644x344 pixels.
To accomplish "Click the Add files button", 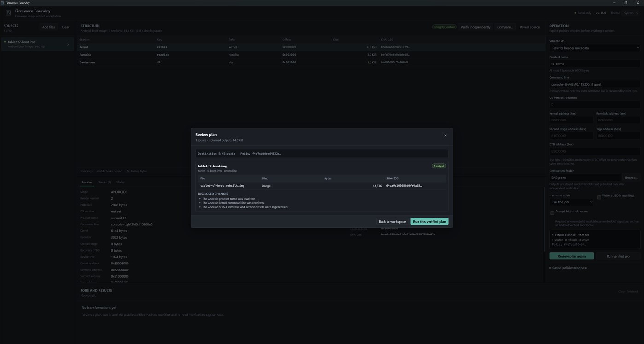I will pyautogui.click(x=48, y=27).
